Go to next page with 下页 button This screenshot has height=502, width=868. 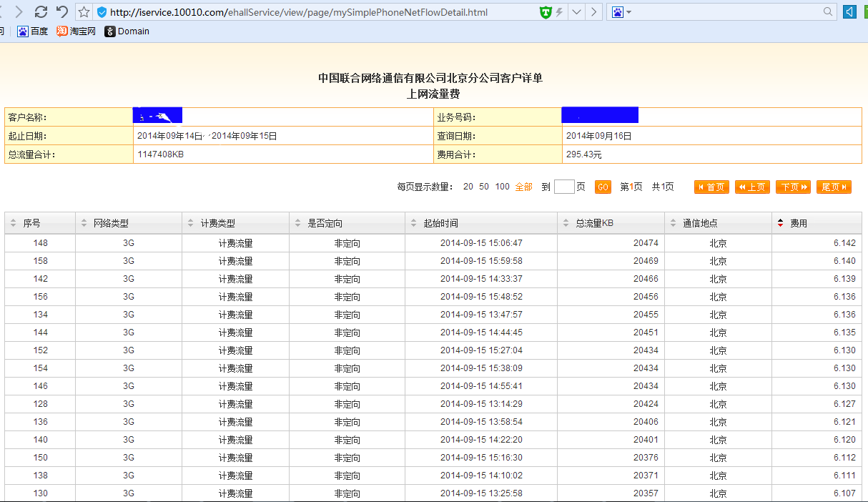793,187
